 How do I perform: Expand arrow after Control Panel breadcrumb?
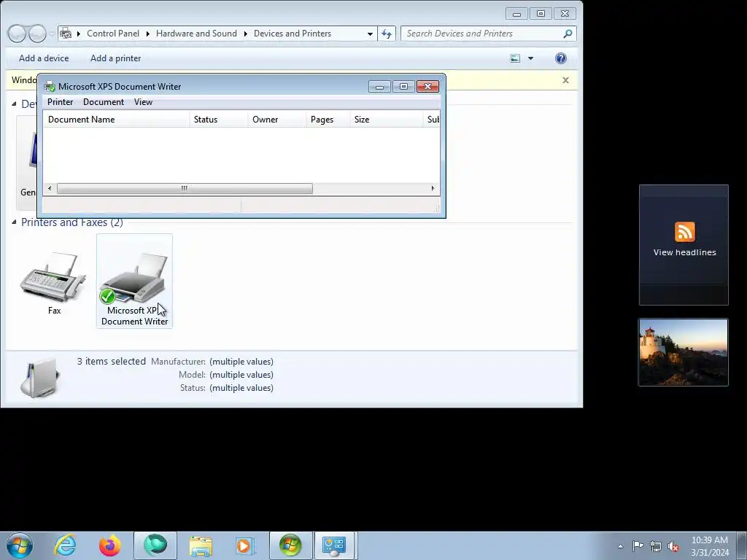[147, 34]
